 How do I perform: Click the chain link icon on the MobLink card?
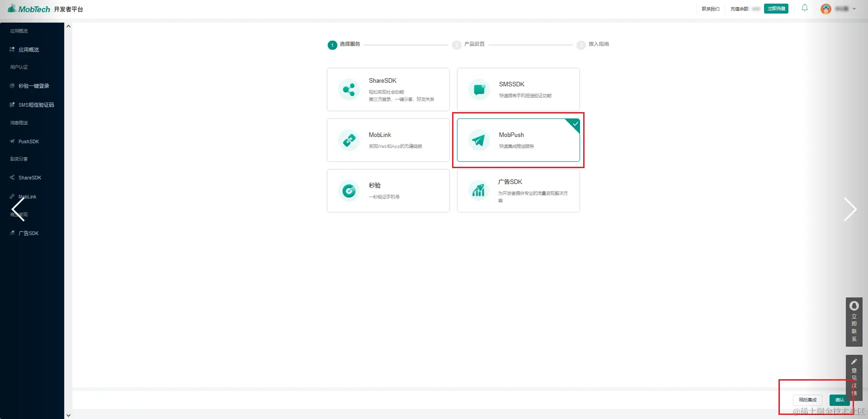(x=349, y=140)
